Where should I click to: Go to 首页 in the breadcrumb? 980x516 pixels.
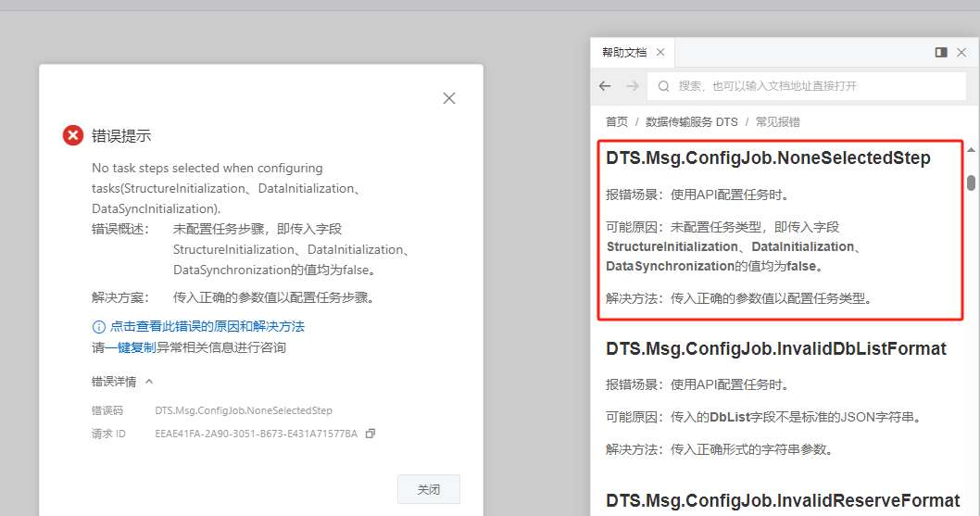[617, 121]
